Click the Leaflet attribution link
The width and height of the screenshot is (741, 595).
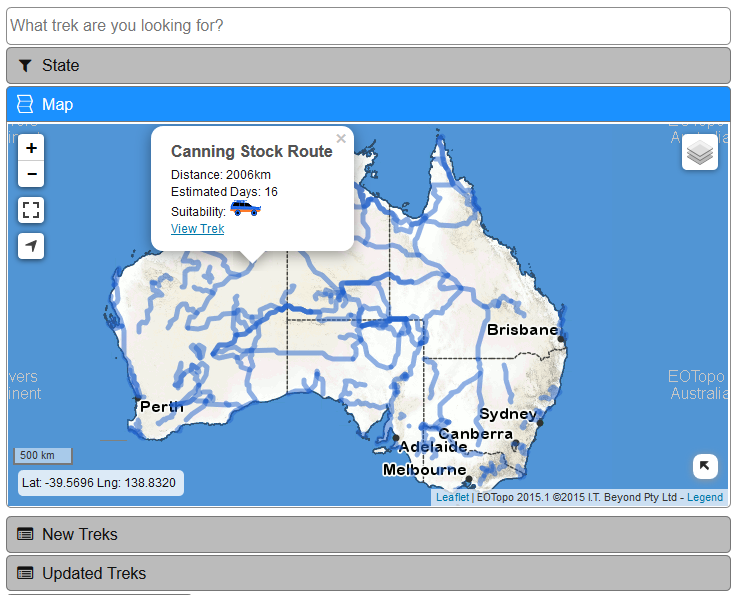[452, 497]
